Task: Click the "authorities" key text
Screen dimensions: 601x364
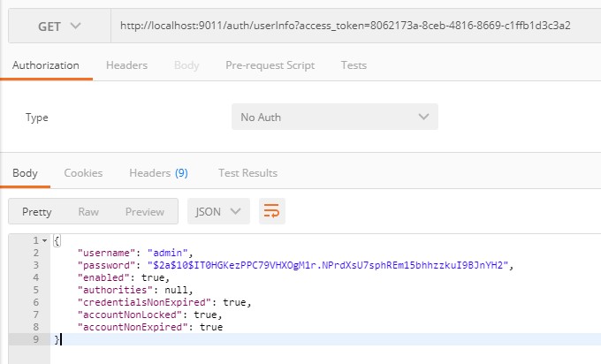Action: 116,290
